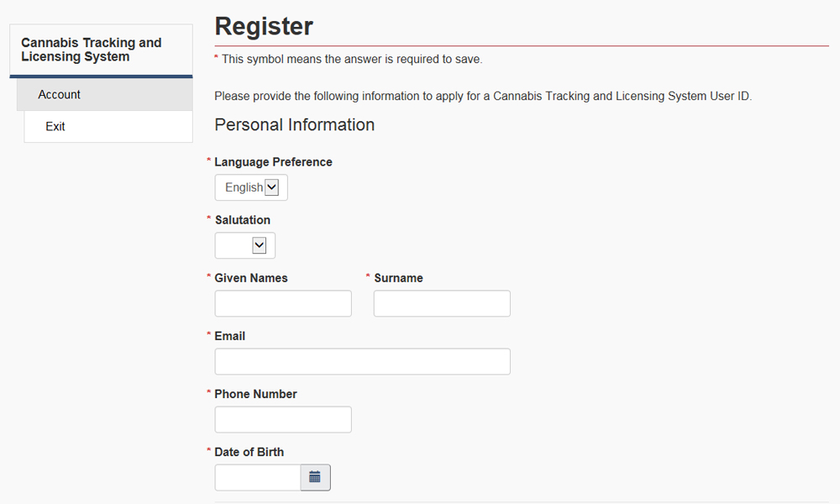
Task: Click the Register page heading
Action: [264, 26]
